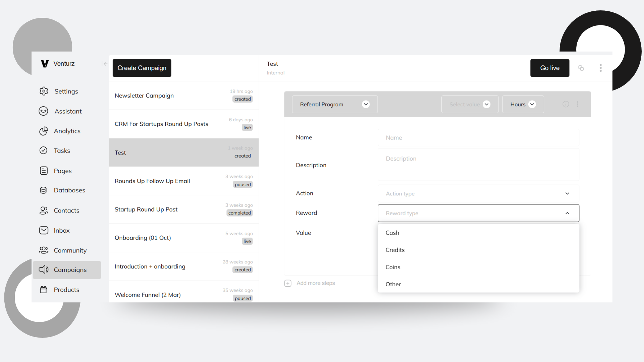The height and width of the screenshot is (362, 644).
Task: Click the duplicate campaign icon beside Go live
Action: [x=581, y=68]
